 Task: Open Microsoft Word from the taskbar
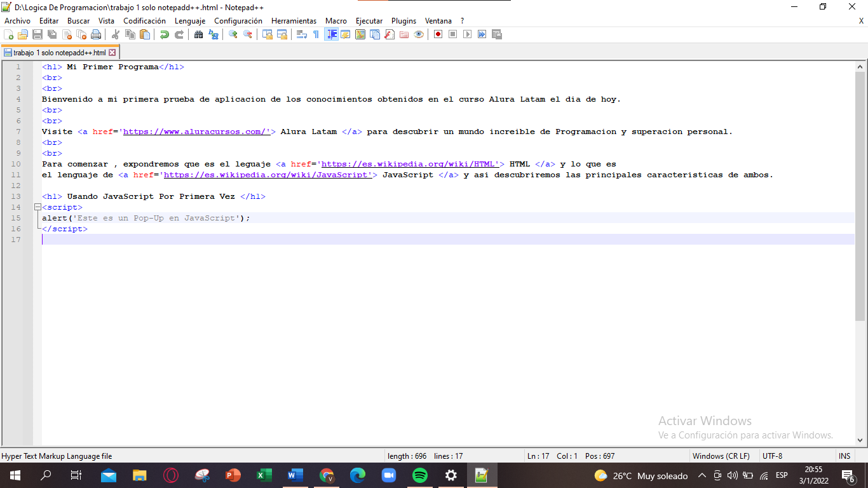[x=295, y=475]
